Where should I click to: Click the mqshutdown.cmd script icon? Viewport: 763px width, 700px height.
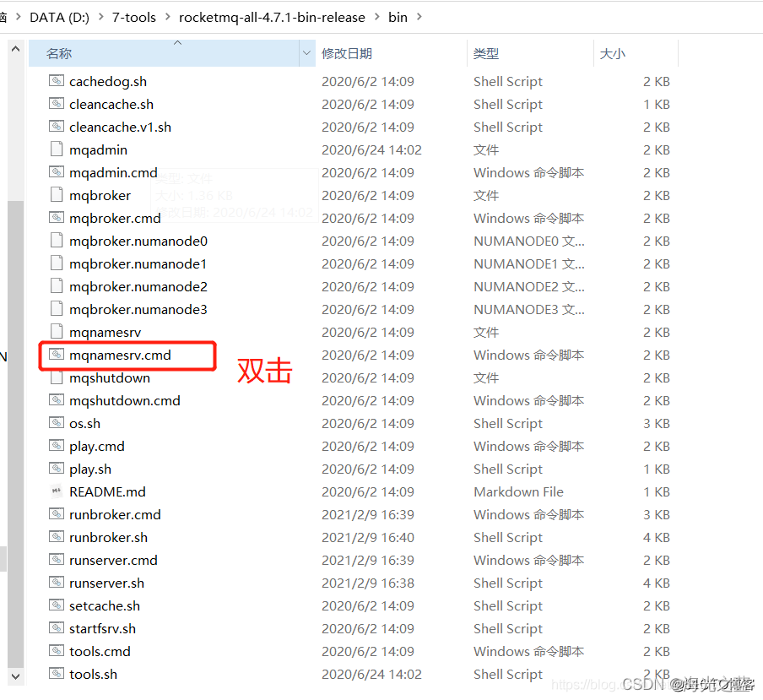57,400
